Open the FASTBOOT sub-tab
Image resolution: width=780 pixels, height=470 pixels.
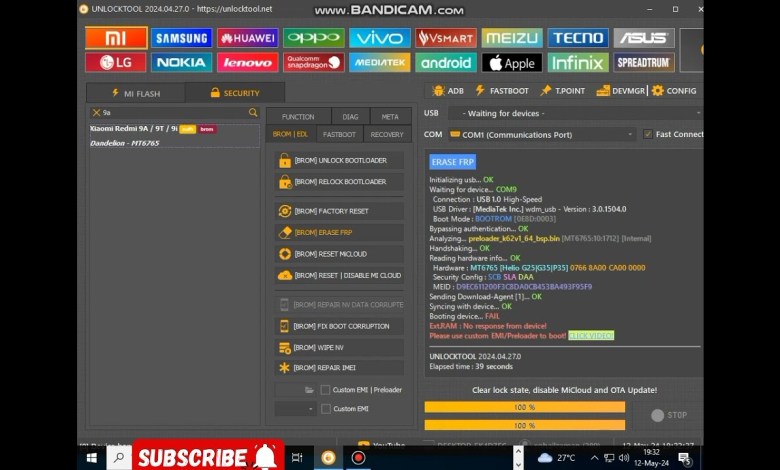339,134
